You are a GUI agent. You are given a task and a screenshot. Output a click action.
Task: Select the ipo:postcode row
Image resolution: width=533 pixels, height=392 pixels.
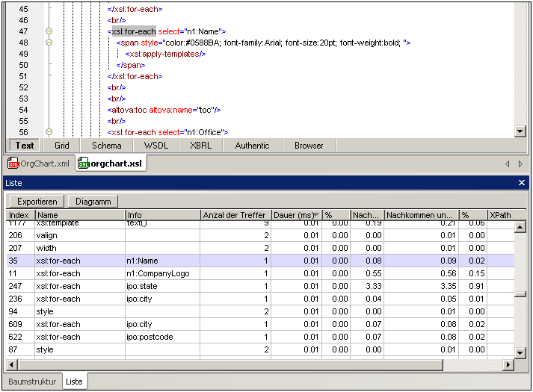click(260, 337)
